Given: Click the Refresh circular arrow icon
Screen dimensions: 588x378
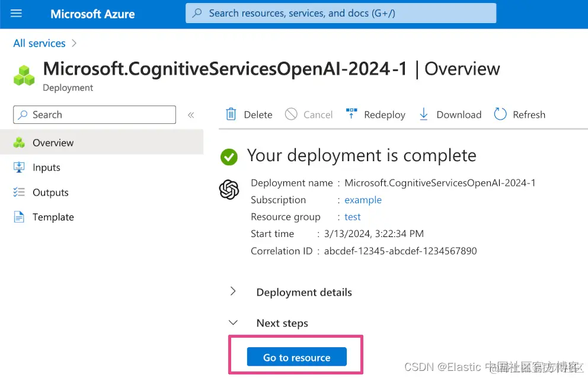Looking at the screenshot, I should 500,114.
